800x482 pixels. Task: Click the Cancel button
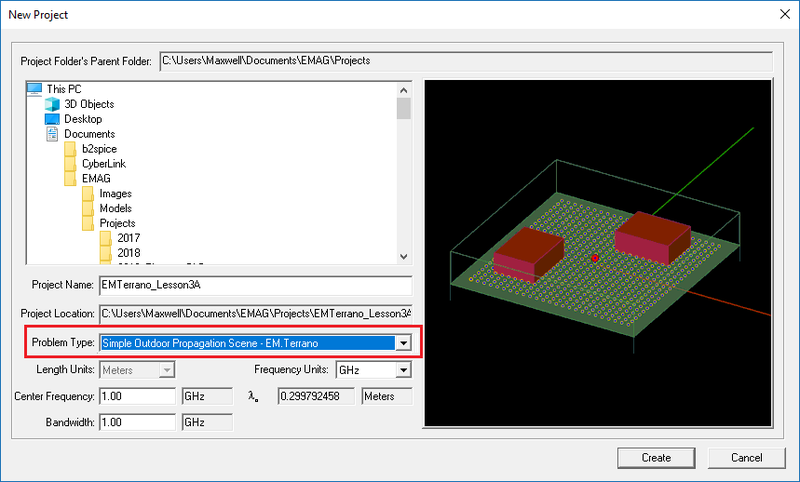click(x=746, y=458)
